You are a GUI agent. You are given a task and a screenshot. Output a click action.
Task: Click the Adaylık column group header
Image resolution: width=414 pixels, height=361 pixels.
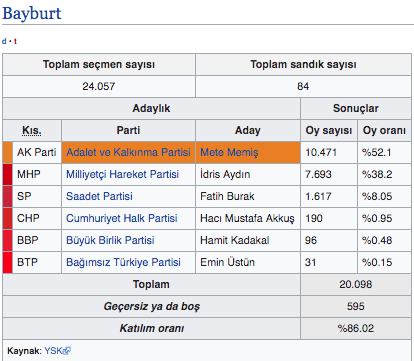[x=151, y=108]
